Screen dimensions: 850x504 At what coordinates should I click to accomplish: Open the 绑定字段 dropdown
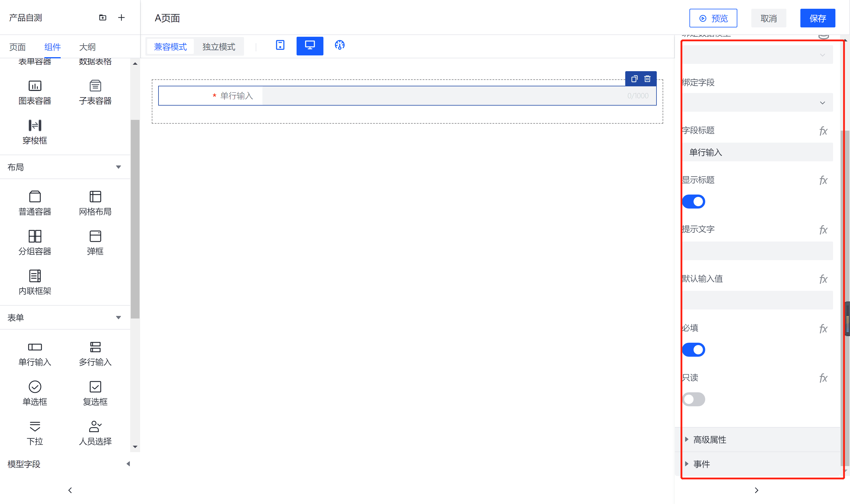pyautogui.click(x=757, y=103)
